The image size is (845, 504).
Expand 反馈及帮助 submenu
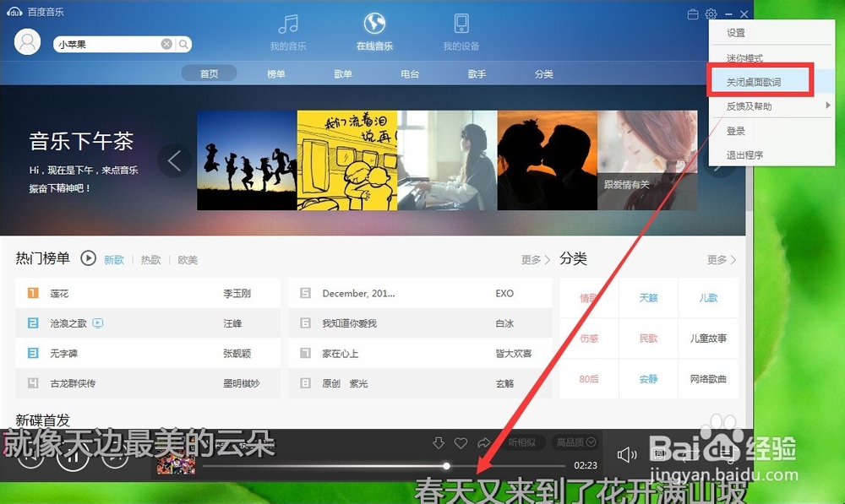[x=771, y=106]
